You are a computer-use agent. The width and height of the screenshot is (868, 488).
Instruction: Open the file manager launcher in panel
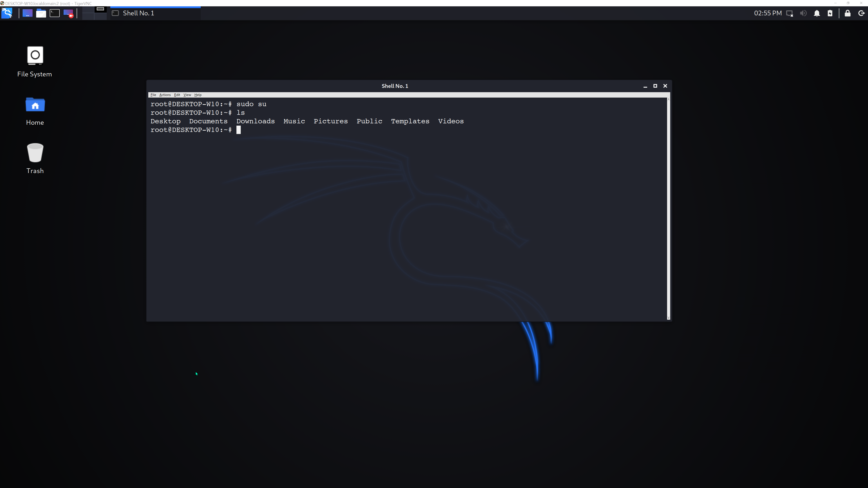(41, 13)
